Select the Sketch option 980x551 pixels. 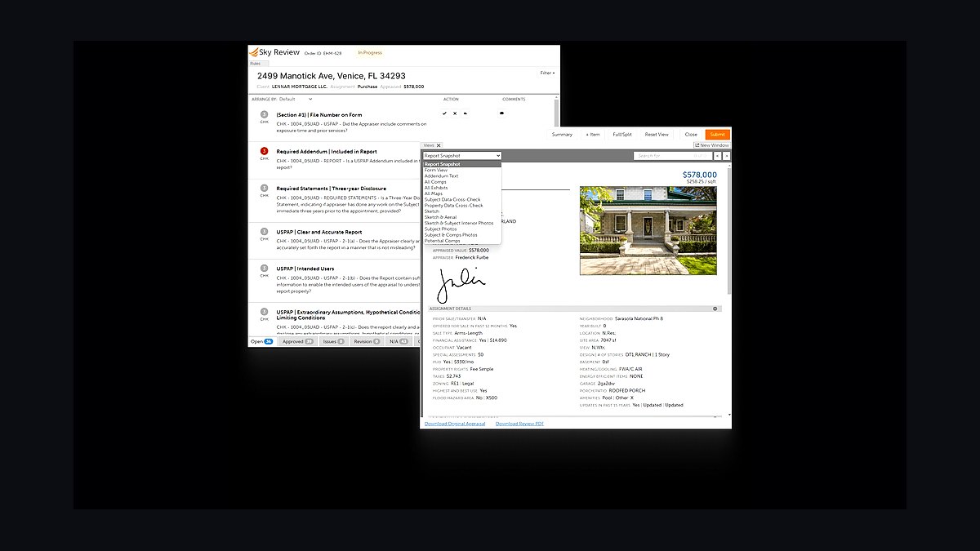point(462,211)
